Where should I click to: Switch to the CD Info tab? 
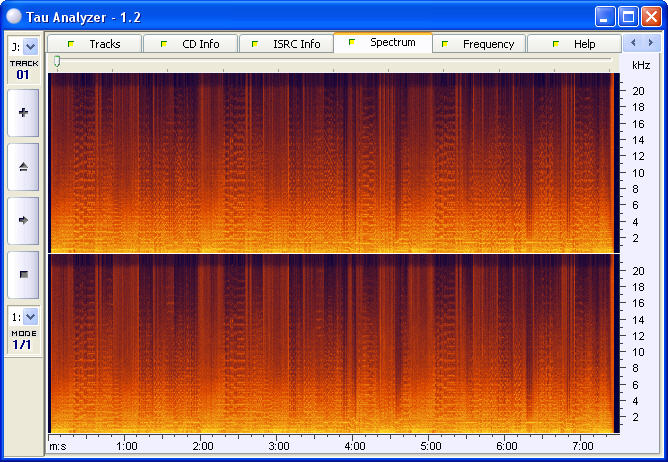coord(190,44)
